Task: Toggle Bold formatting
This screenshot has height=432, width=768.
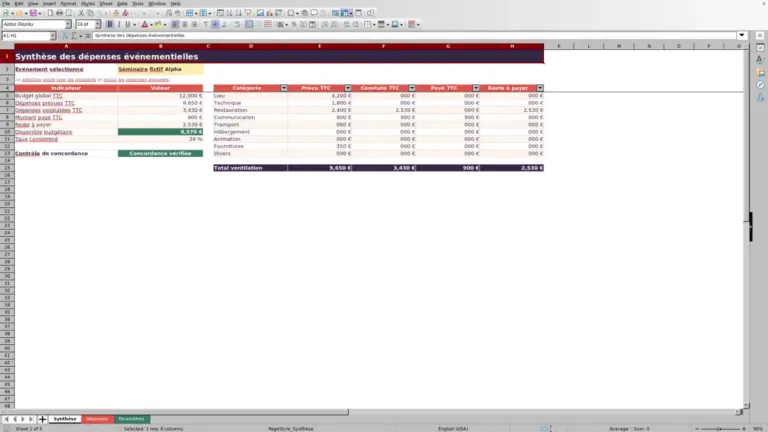Action: click(110, 24)
